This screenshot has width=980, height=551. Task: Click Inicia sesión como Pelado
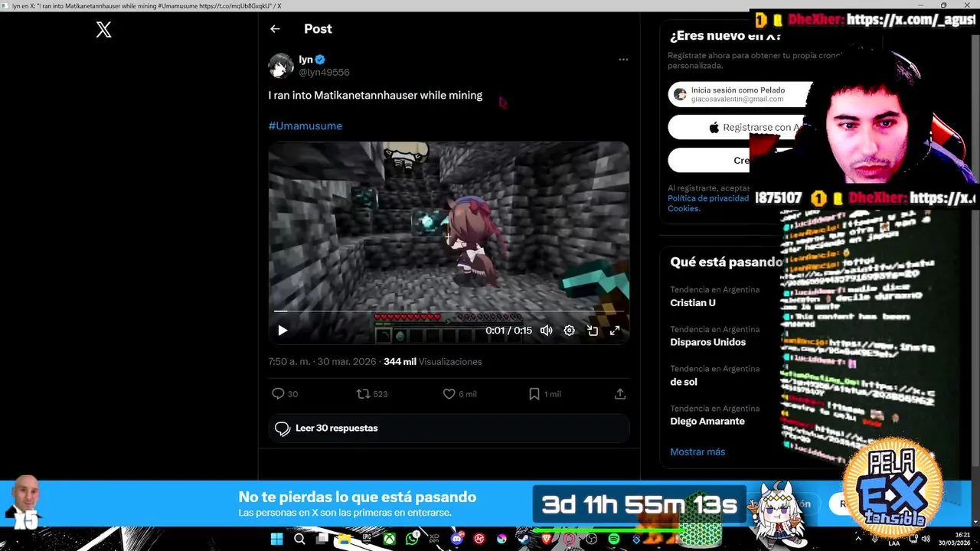(x=740, y=94)
